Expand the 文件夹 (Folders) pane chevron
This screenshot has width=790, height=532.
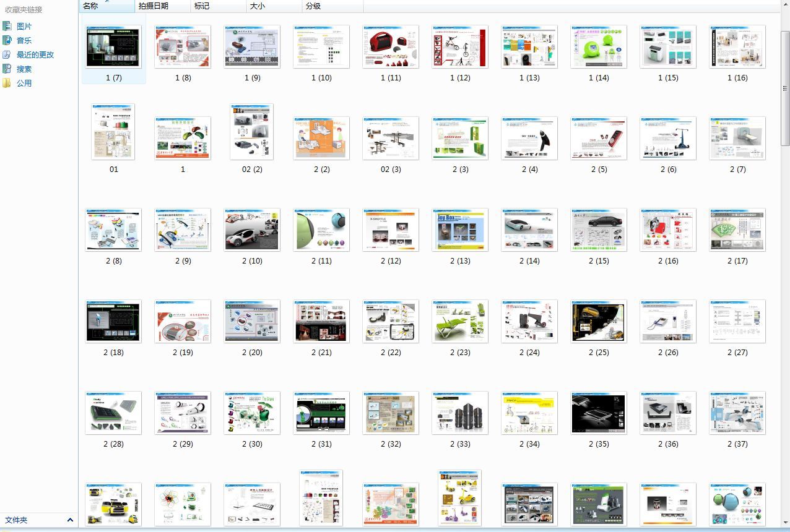tap(70, 520)
